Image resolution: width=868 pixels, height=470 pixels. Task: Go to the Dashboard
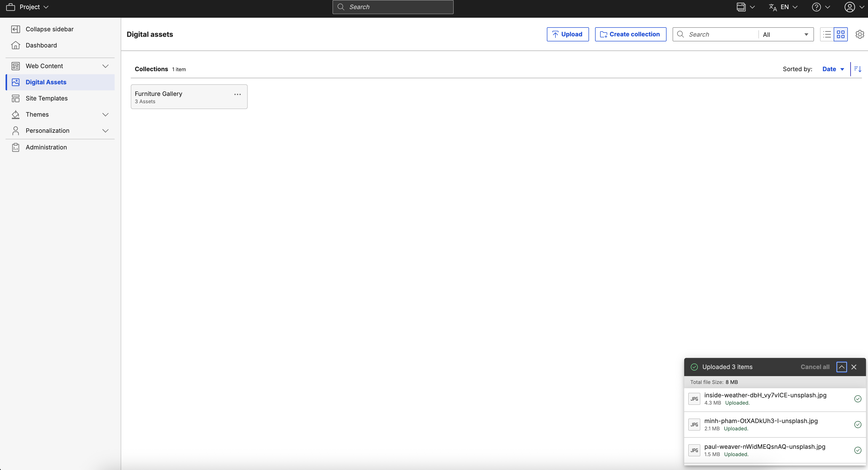pos(41,45)
